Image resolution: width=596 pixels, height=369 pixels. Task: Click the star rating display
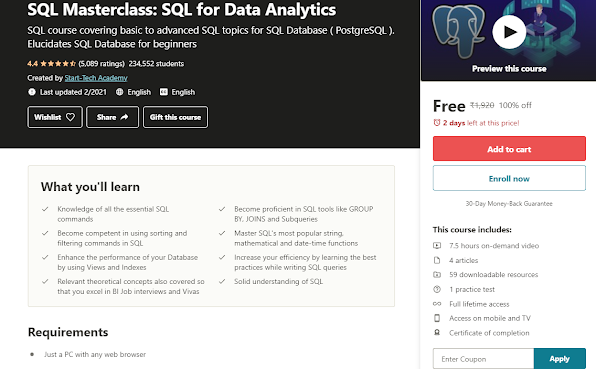[x=58, y=63]
